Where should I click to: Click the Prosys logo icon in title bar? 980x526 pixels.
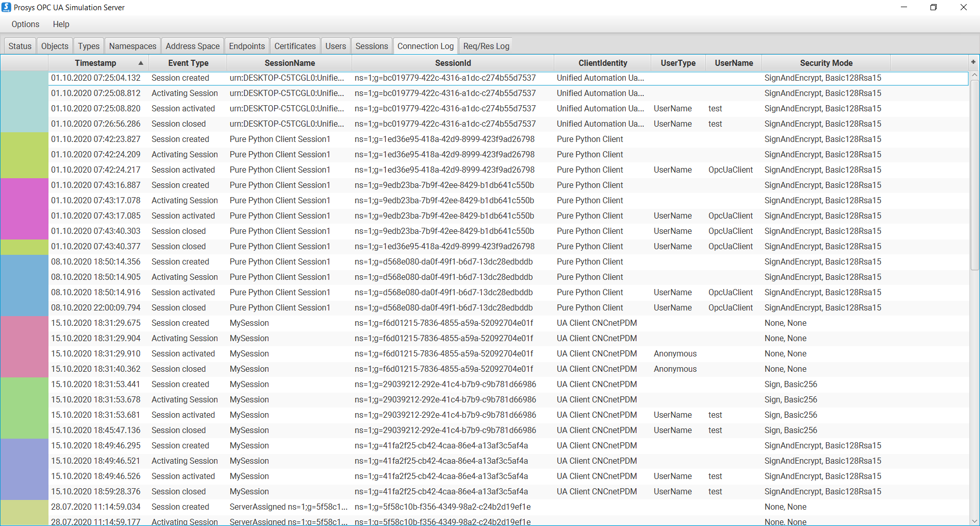point(7,7)
